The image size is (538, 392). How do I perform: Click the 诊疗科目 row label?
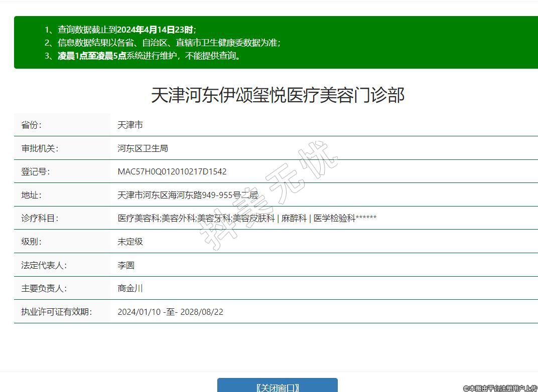point(40,218)
